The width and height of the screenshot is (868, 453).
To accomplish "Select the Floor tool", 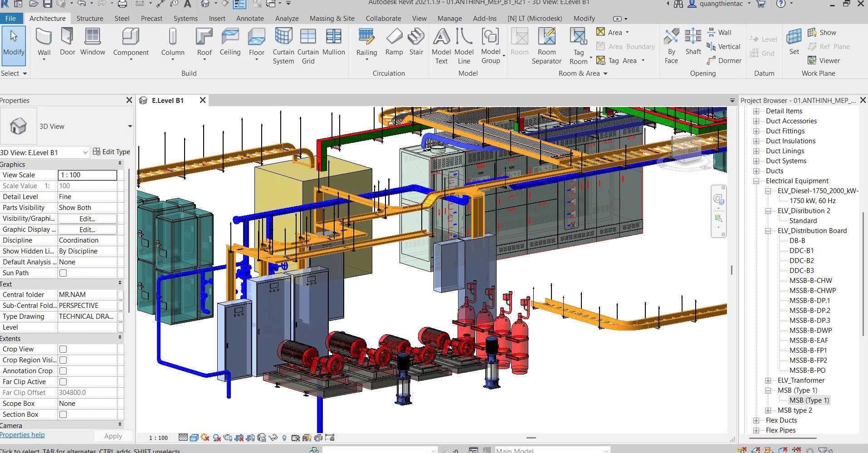I will (x=256, y=44).
